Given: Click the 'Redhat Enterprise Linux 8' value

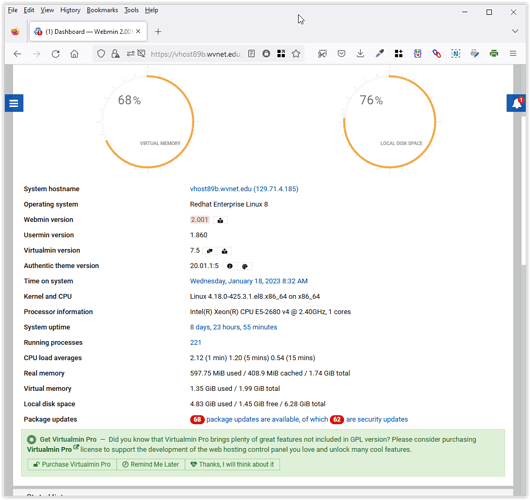Looking at the screenshot, I should tap(229, 205).
